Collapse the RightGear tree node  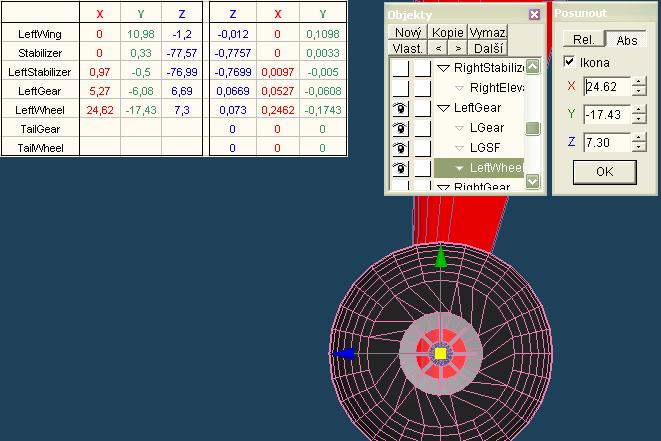tap(443, 187)
